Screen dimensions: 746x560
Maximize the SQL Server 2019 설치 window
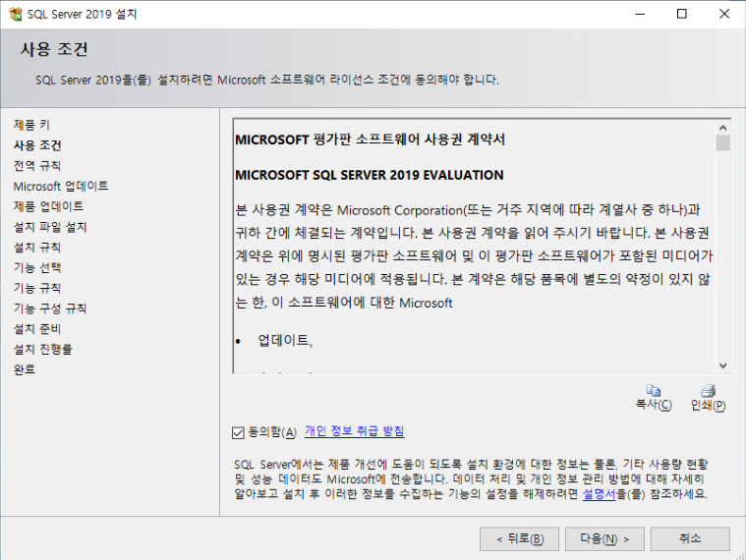[x=682, y=14]
